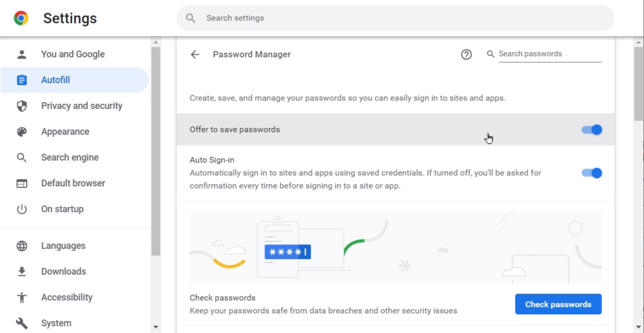Disable the Offer to save passwords toggle
This screenshot has height=333, width=644.
coord(592,129)
